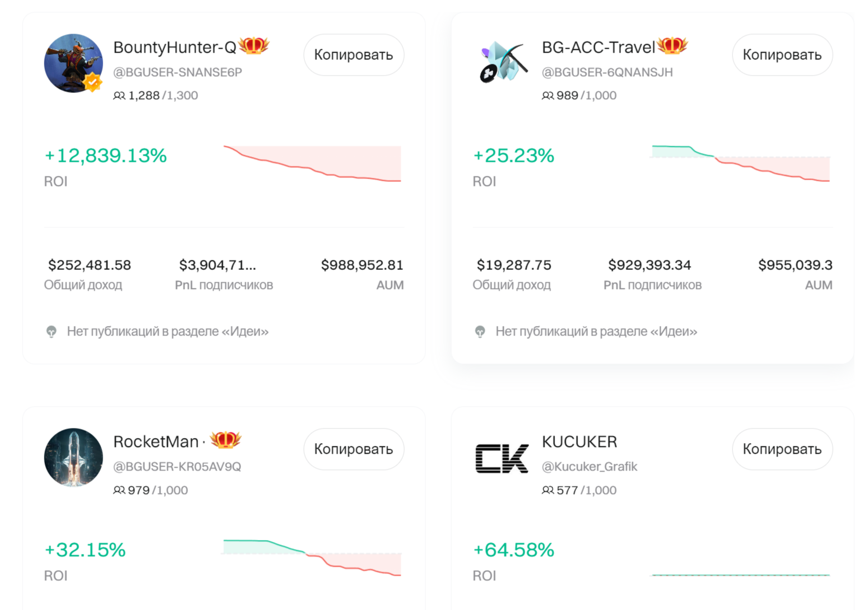868x610 pixels.
Task: Click BountyHunter-Q profile avatar
Action: [73, 63]
